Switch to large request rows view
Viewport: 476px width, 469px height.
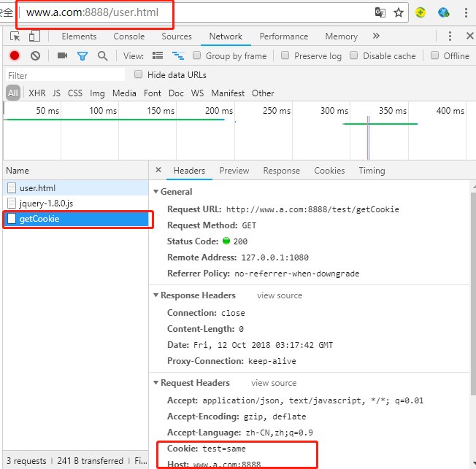158,55
